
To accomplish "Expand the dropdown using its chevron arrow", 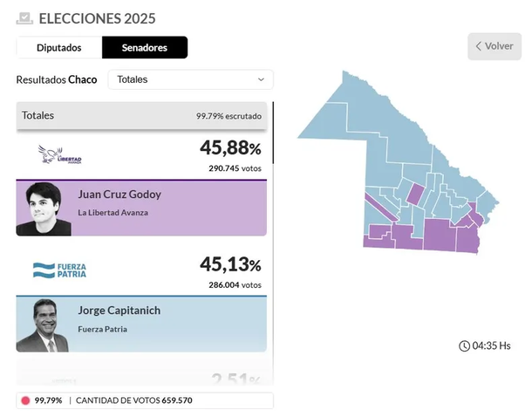I will click(x=261, y=79).
